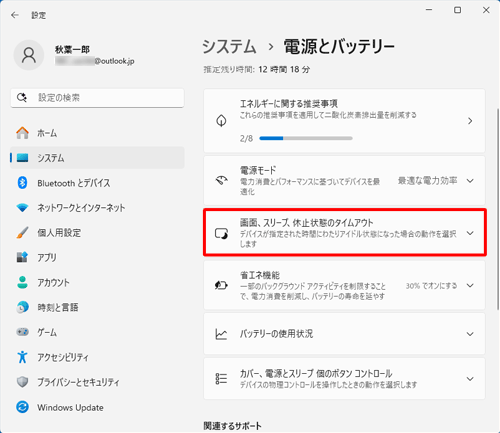Click the システム breadcrumb link
This screenshot has height=433, width=500.
pos(229,46)
